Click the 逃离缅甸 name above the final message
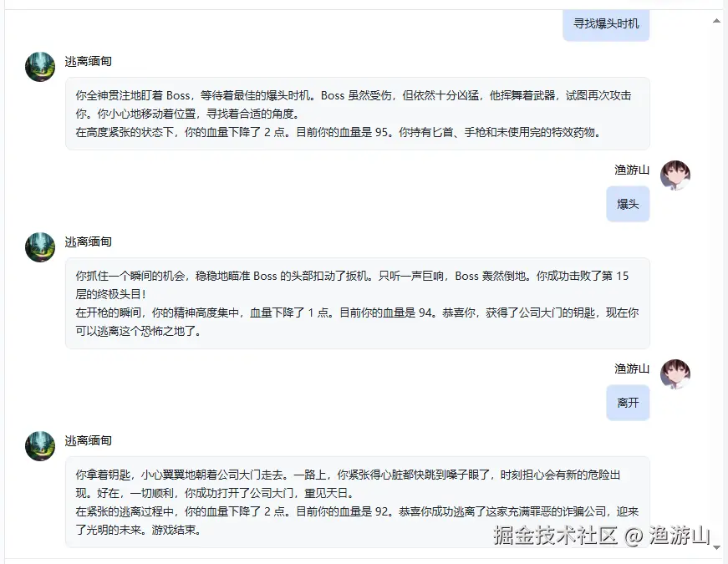The height and width of the screenshot is (564, 728). click(88, 441)
